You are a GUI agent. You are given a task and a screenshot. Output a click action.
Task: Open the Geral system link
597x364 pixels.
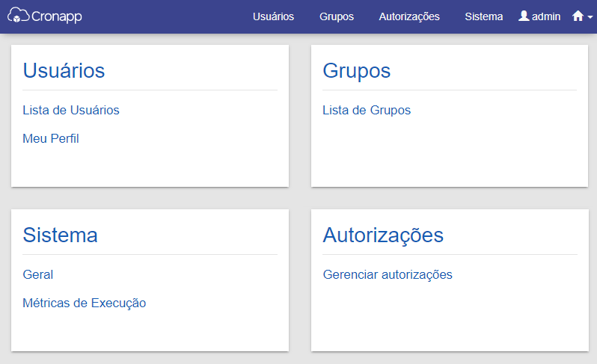(x=38, y=274)
